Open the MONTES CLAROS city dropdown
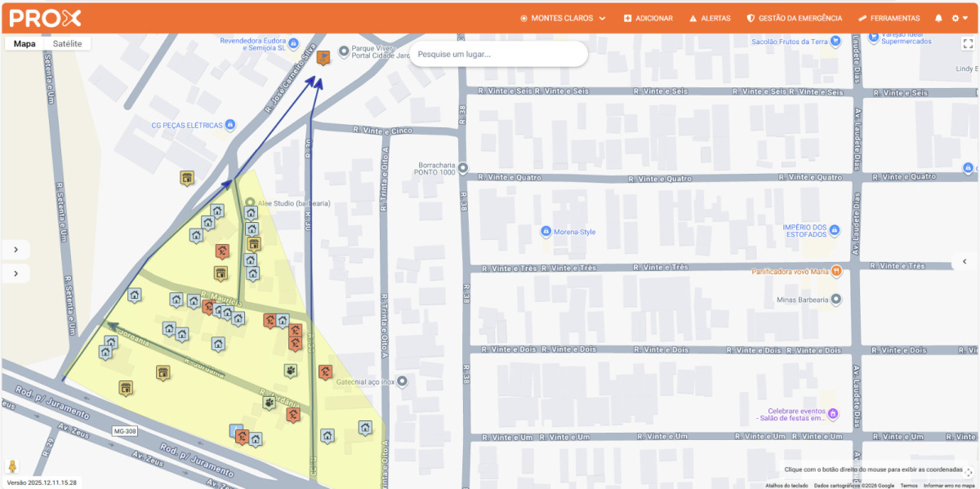980x489 pixels. click(x=563, y=18)
